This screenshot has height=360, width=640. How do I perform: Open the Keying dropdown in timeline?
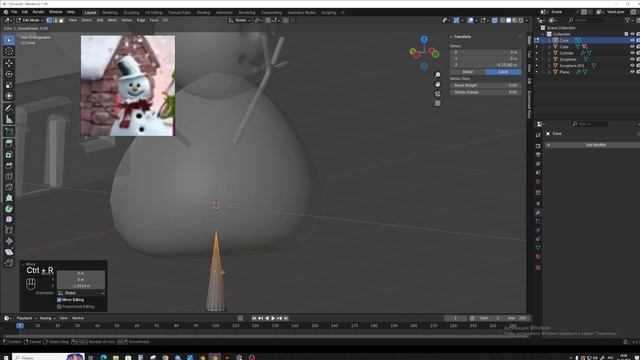48,318
